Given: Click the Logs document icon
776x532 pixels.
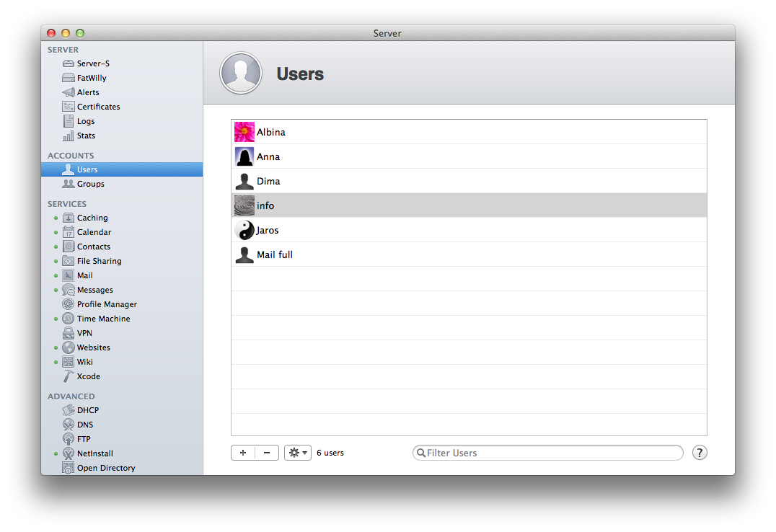Looking at the screenshot, I should click(69, 121).
